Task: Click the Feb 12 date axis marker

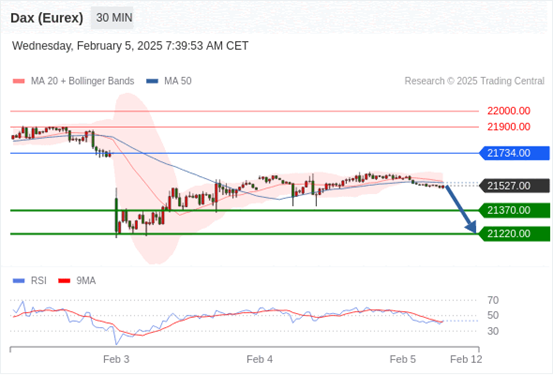Action: pos(466,359)
